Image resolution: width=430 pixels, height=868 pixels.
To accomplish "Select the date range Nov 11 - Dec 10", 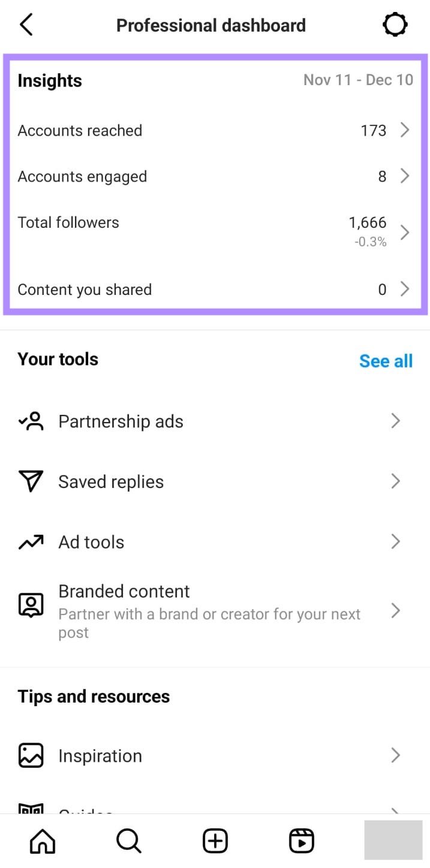I will (x=357, y=80).
